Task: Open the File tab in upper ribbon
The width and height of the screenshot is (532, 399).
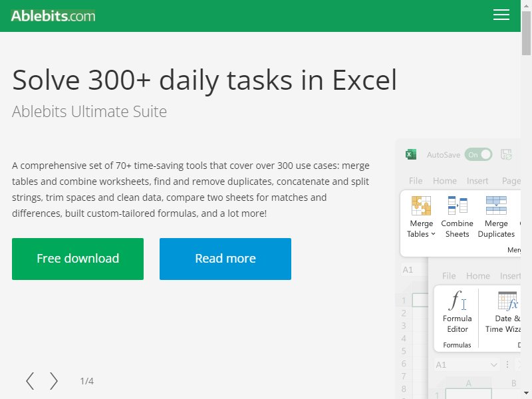Action: click(x=416, y=181)
